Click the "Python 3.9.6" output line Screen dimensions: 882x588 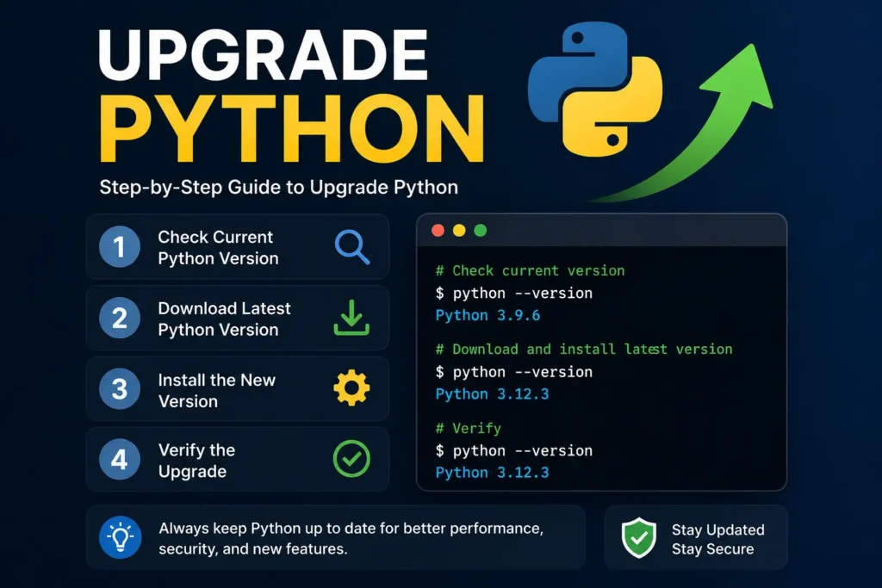(488, 315)
